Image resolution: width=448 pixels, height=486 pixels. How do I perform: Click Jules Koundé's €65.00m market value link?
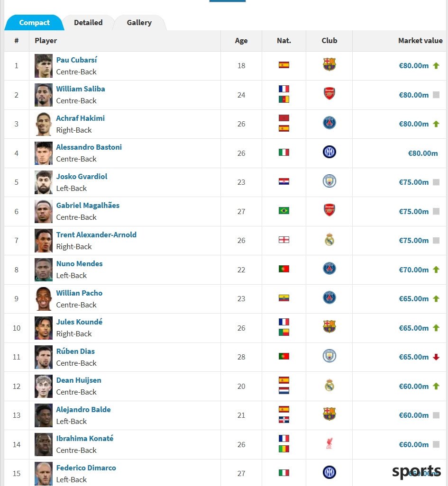413,328
